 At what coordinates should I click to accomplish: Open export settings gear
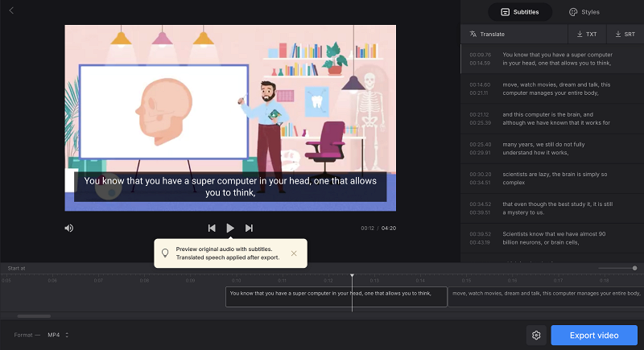(x=536, y=336)
